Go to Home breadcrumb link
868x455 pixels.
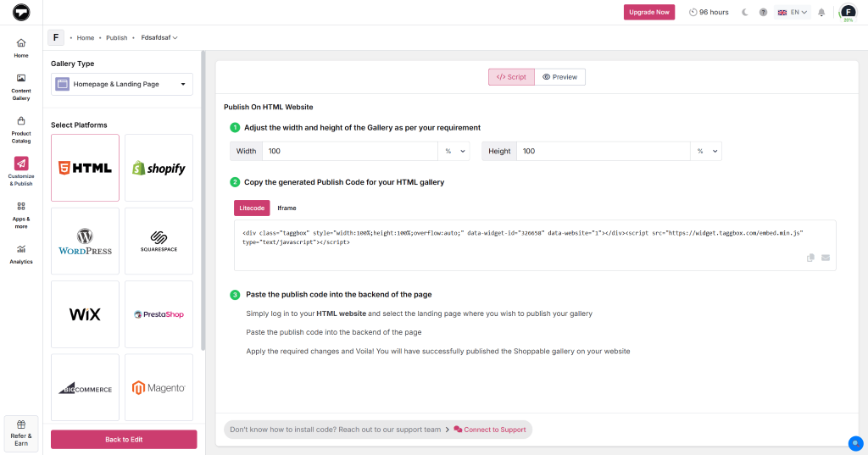coord(86,37)
